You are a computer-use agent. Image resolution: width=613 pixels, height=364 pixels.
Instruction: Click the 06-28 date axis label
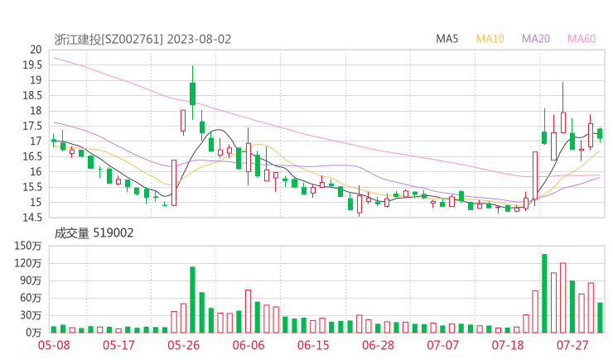[378, 345]
